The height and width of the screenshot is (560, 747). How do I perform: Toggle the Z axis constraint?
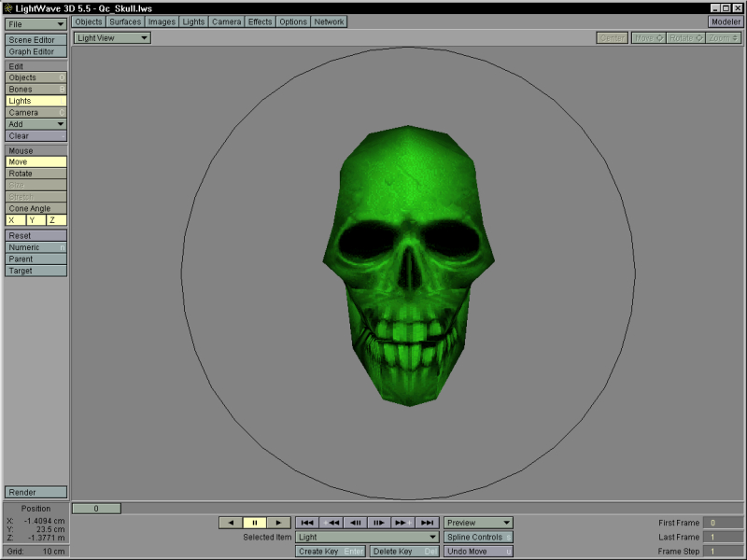point(56,219)
